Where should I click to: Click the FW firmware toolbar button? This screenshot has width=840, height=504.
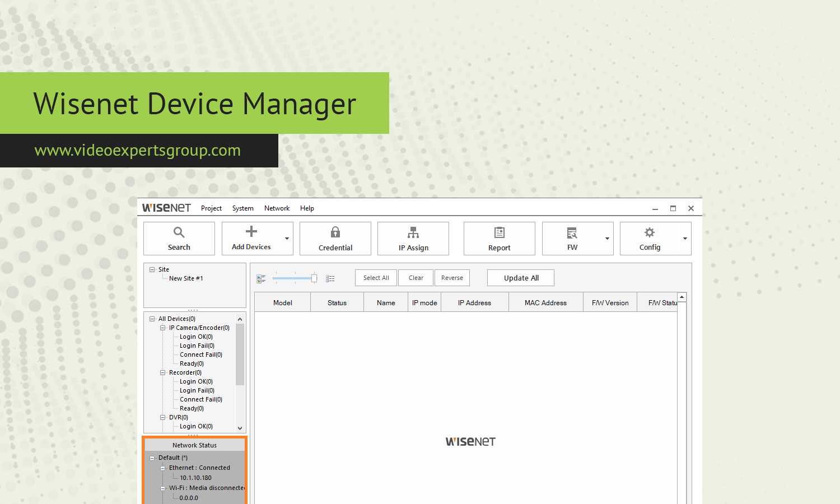click(x=572, y=239)
